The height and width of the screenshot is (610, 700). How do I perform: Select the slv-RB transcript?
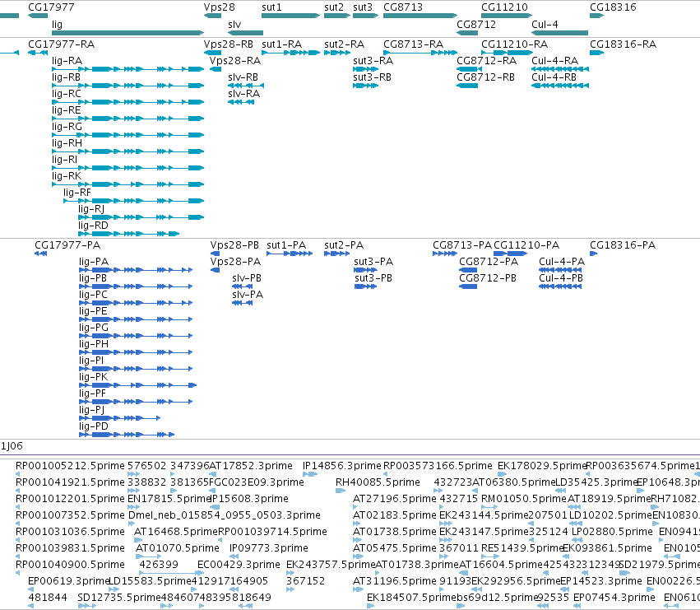[246, 86]
